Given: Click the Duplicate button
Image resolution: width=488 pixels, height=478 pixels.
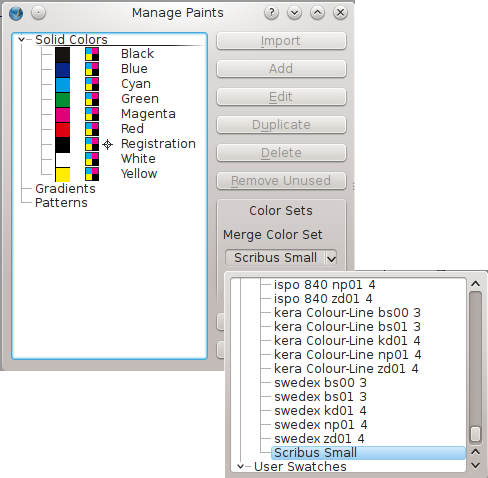Looking at the screenshot, I should 281,125.
